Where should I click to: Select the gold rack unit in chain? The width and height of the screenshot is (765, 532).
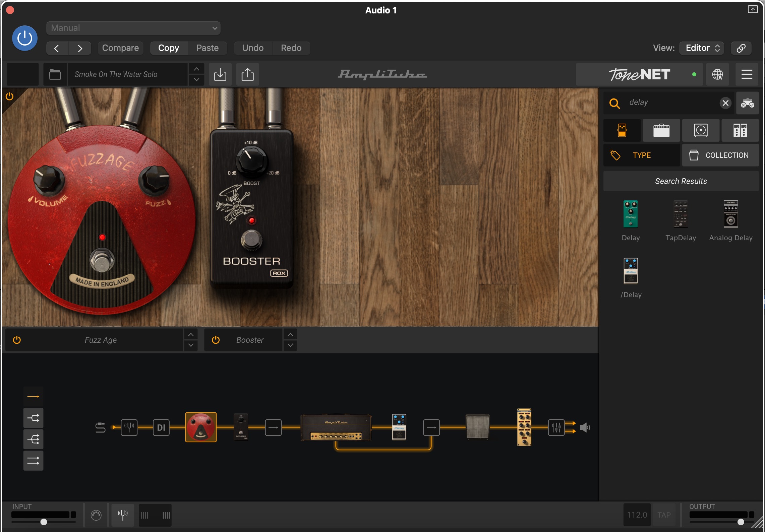click(x=524, y=427)
